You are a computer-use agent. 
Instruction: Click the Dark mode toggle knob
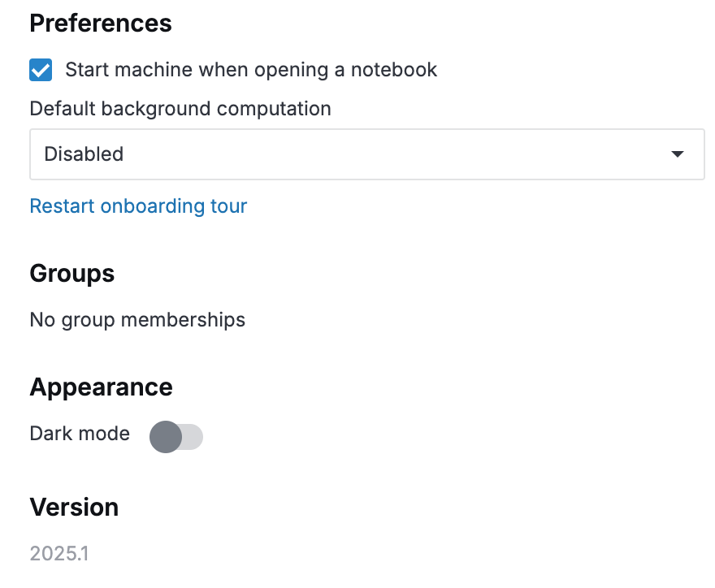pyautogui.click(x=165, y=437)
